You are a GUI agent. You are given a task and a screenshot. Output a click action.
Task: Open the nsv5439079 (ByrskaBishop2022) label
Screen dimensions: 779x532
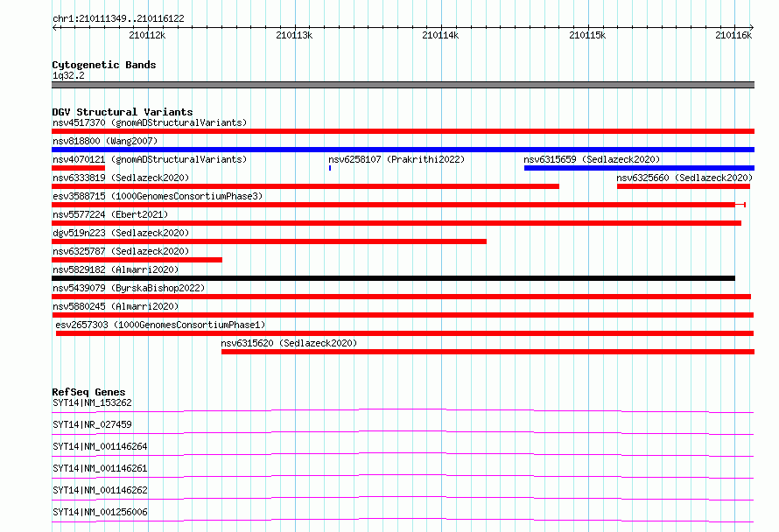coord(129,288)
